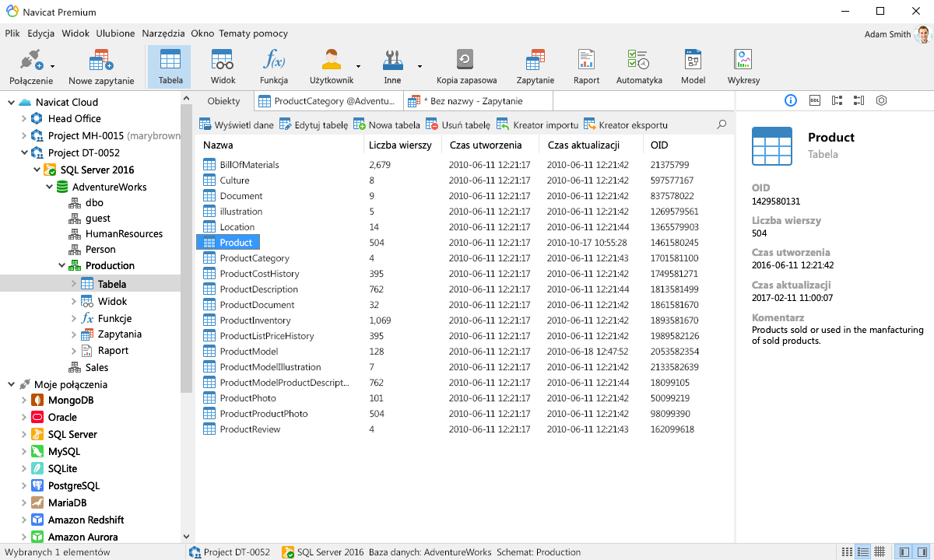Open the Plik menu
This screenshot has width=934, height=560.
coord(12,33)
